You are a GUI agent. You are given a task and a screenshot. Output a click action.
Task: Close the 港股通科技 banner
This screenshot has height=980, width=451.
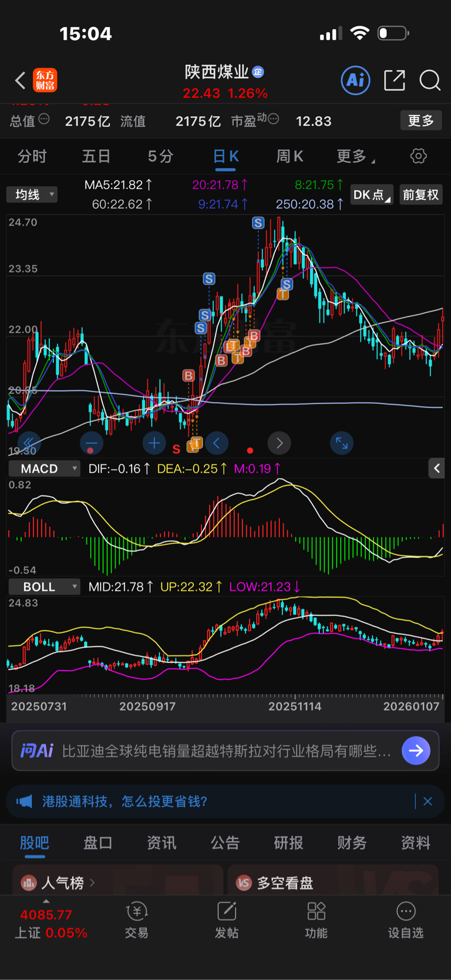(428, 801)
